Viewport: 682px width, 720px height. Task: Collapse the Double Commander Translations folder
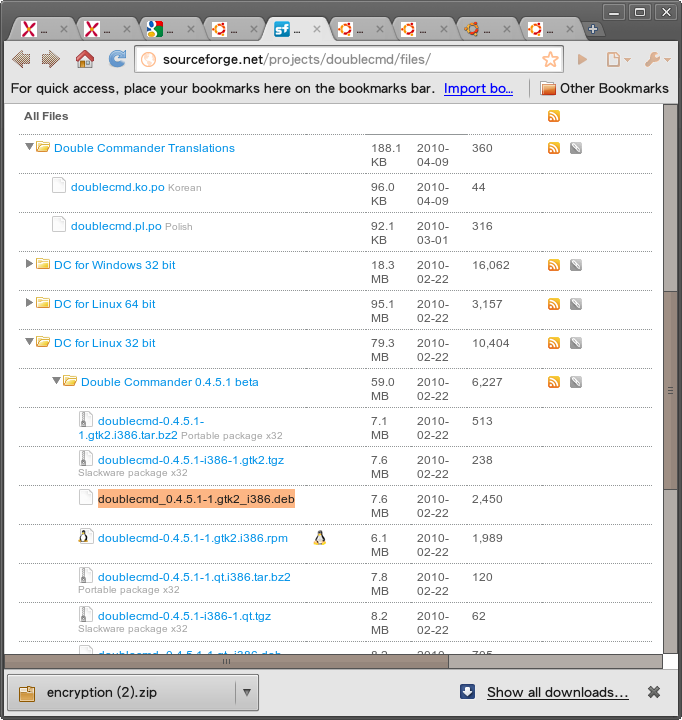pyautogui.click(x=29, y=146)
